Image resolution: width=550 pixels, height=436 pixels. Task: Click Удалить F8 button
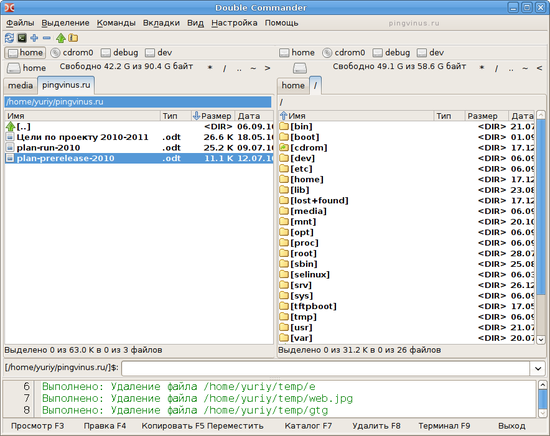376,426
